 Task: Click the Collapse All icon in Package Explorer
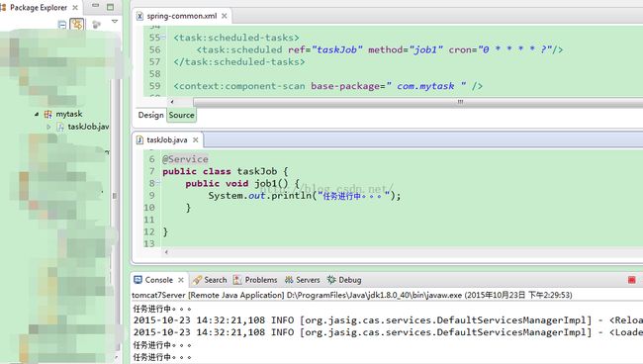pos(62,25)
